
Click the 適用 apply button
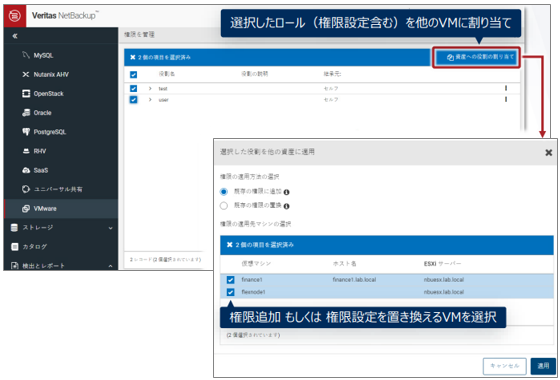pyautogui.click(x=543, y=366)
